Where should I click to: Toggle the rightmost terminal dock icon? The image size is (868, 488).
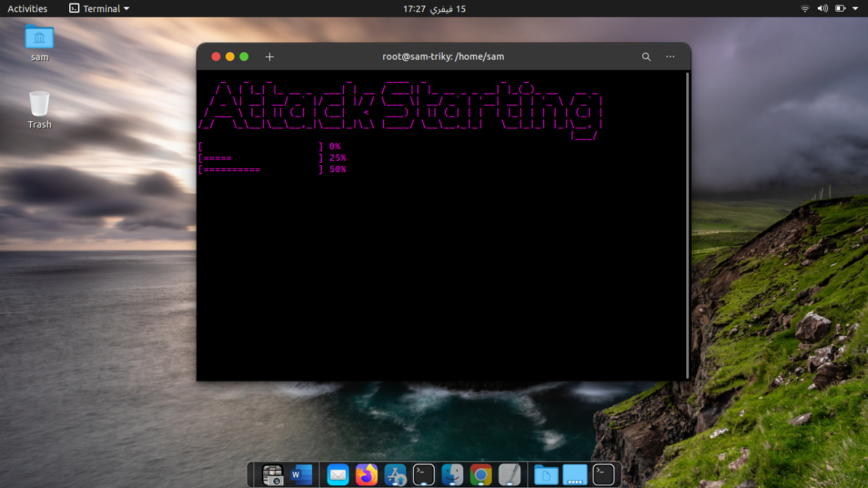pos(603,474)
